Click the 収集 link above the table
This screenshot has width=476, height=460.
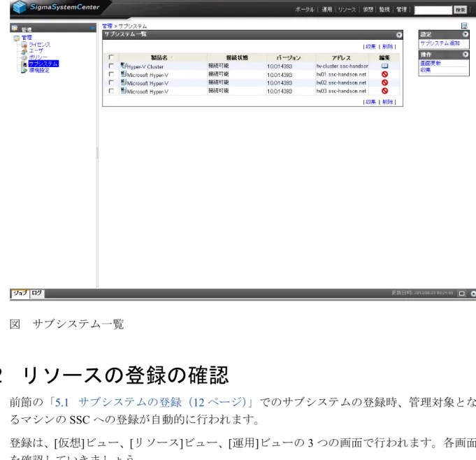point(370,47)
